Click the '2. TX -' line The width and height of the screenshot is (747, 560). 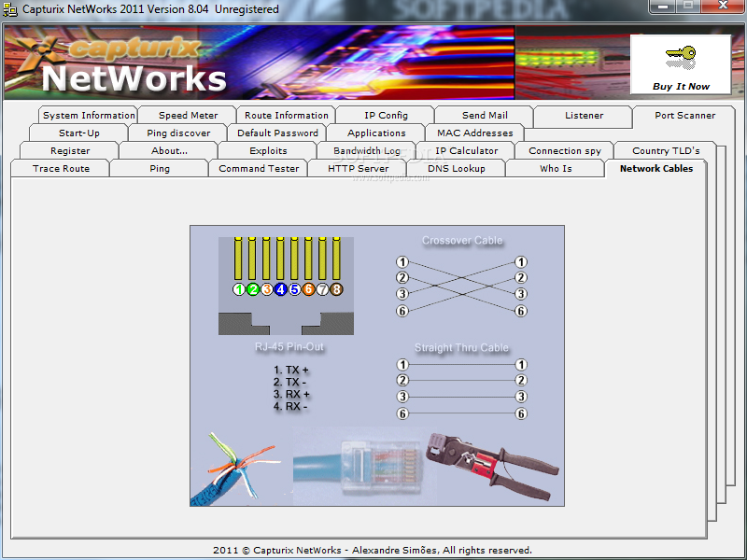click(x=290, y=382)
